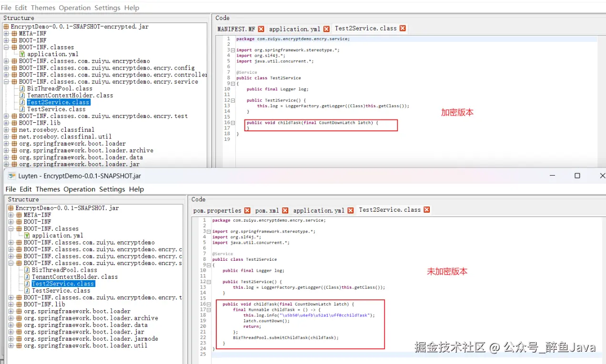Viewport: 606px width, 364px height.
Task: Close application.yml tab in encrypted jar window
Action: [326, 29]
